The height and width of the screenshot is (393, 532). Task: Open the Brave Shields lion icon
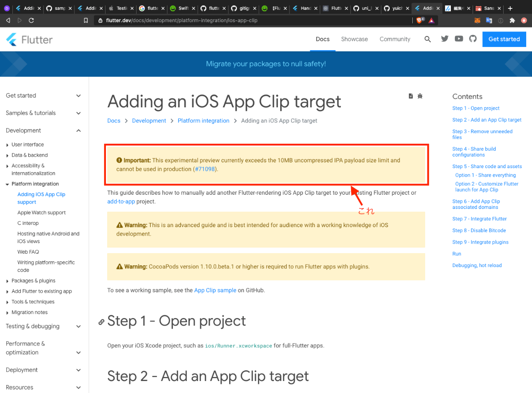coord(419,20)
